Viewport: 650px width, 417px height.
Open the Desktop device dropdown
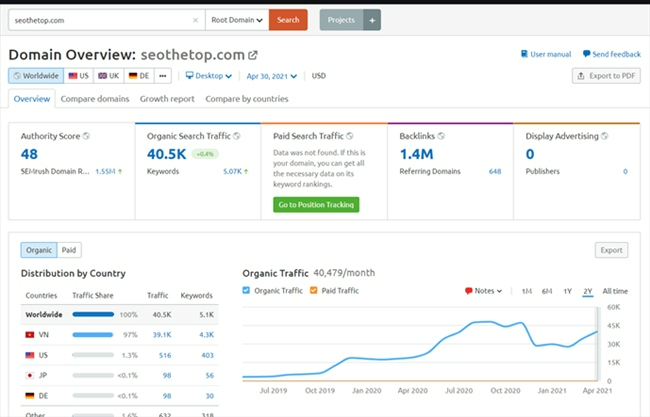pos(209,76)
